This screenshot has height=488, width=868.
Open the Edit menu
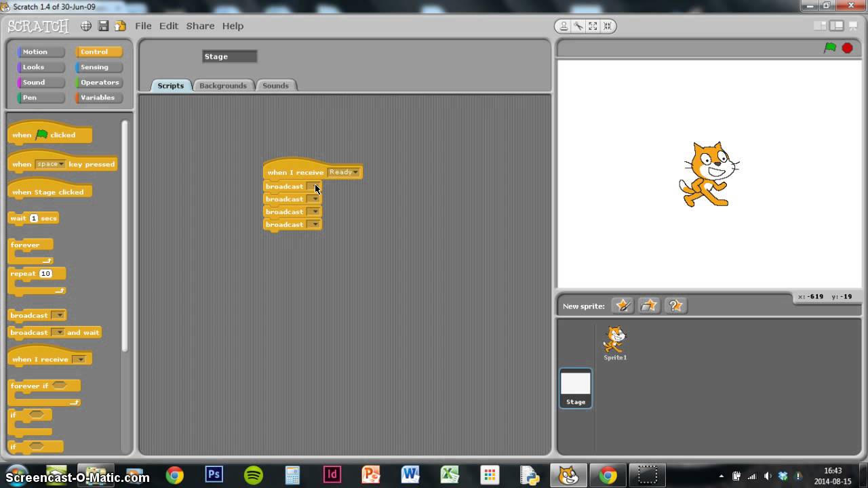(x=169, y=26)
